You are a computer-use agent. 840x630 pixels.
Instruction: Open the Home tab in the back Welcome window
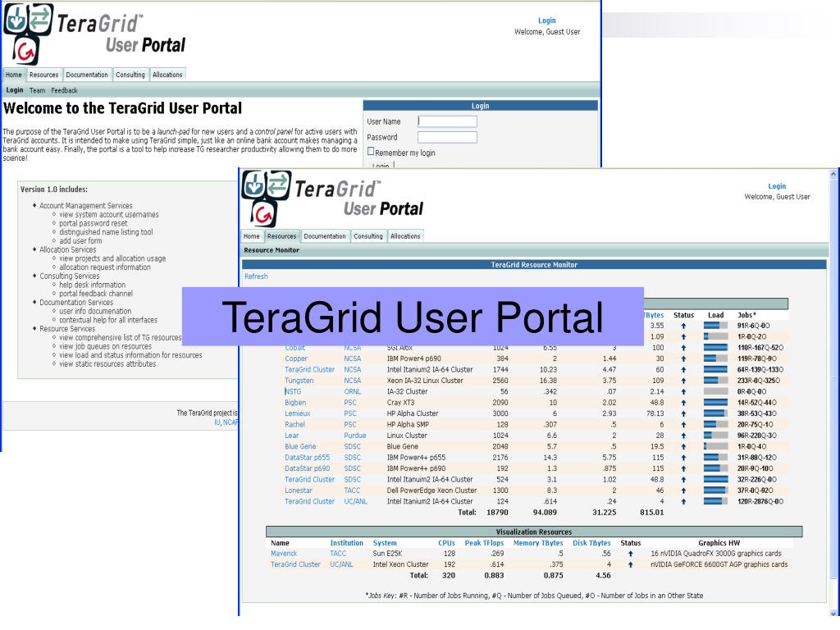pos(14,75)
